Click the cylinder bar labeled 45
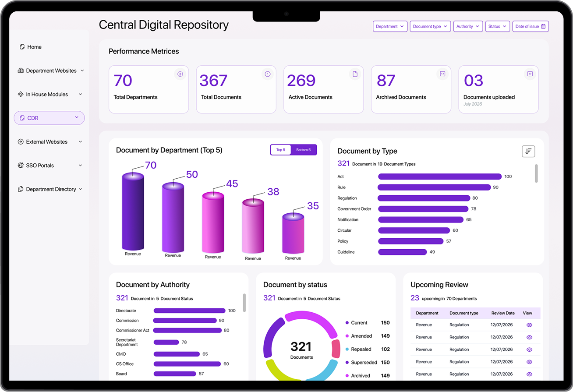 click(213, 222)
